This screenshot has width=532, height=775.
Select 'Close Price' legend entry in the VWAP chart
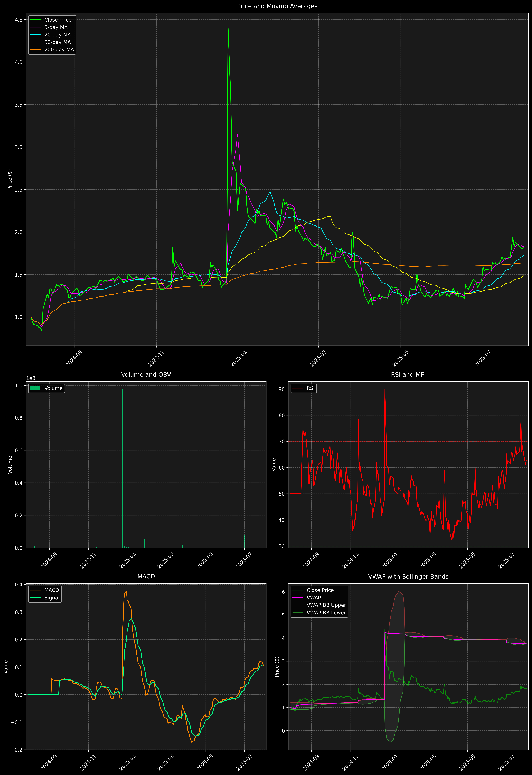313,590
